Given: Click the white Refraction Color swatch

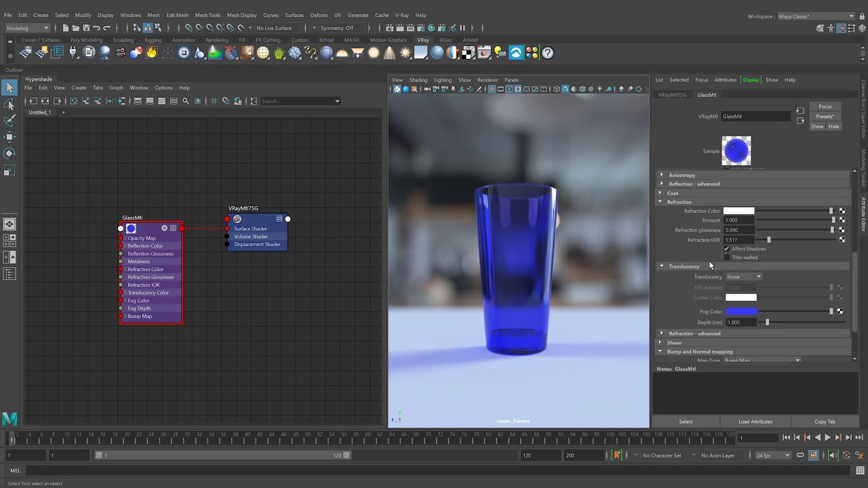Looking at the screenshot, I should point(738,211).
